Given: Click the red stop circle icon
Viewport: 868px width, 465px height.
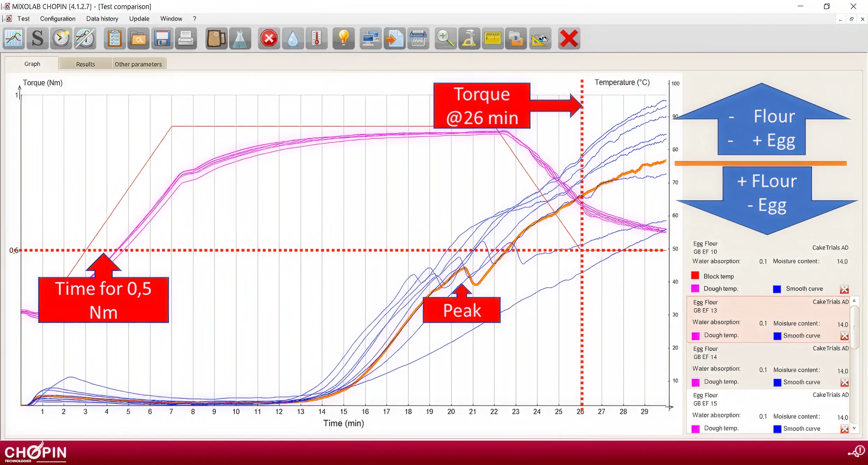Looking at the screenshot, I should pos(269,38).
